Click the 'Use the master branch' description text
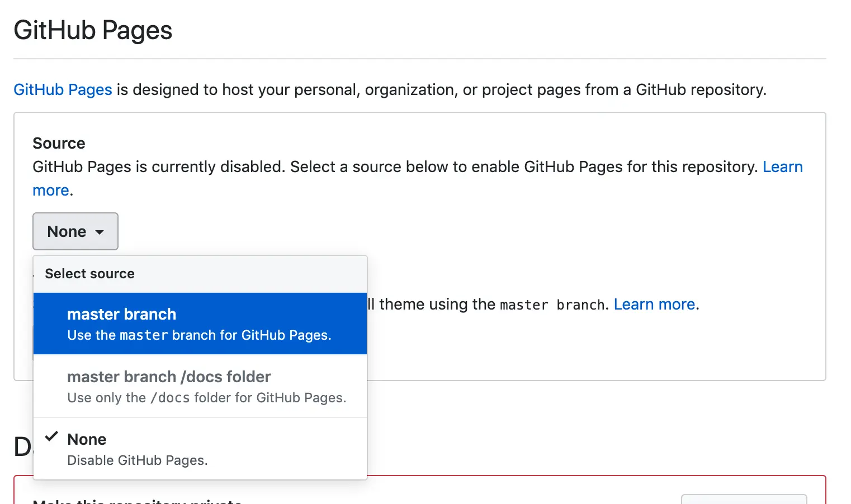 [199, 335]
